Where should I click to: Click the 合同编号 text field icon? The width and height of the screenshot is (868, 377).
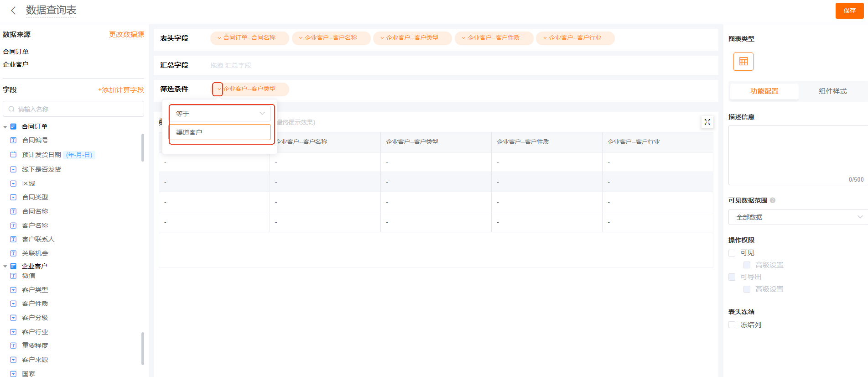click(x=13, y=140)
